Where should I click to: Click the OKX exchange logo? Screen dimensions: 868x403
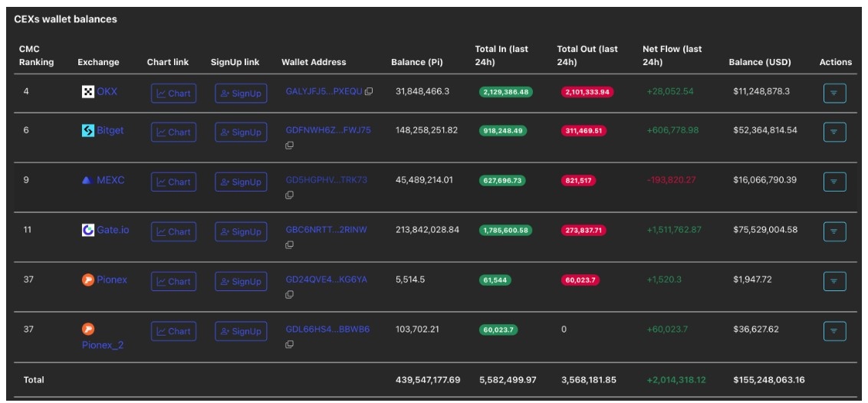click(88, 92)
